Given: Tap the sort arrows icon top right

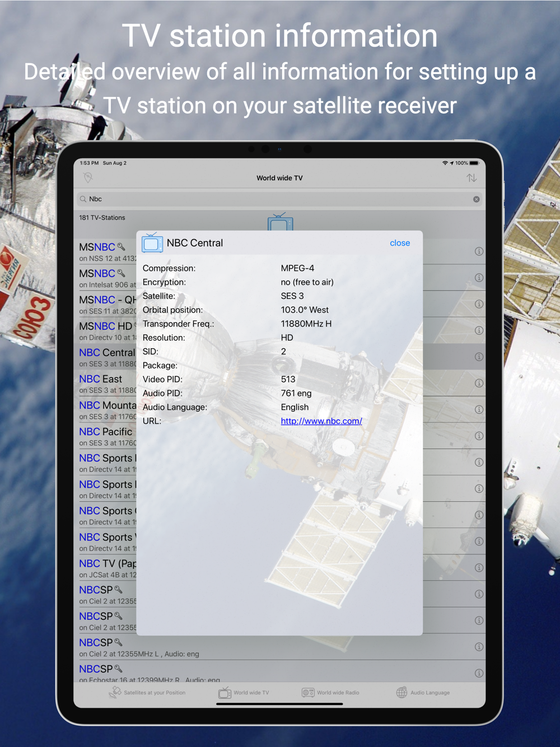Looking at the screenshot, I should click(472, 178).
